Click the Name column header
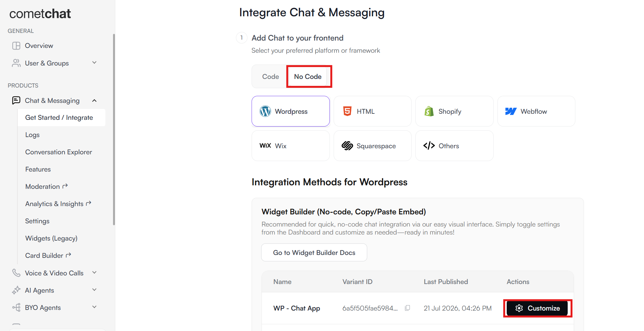Viewport: 644px width, 331px height. pyautogui.click(x=282, y=282)
